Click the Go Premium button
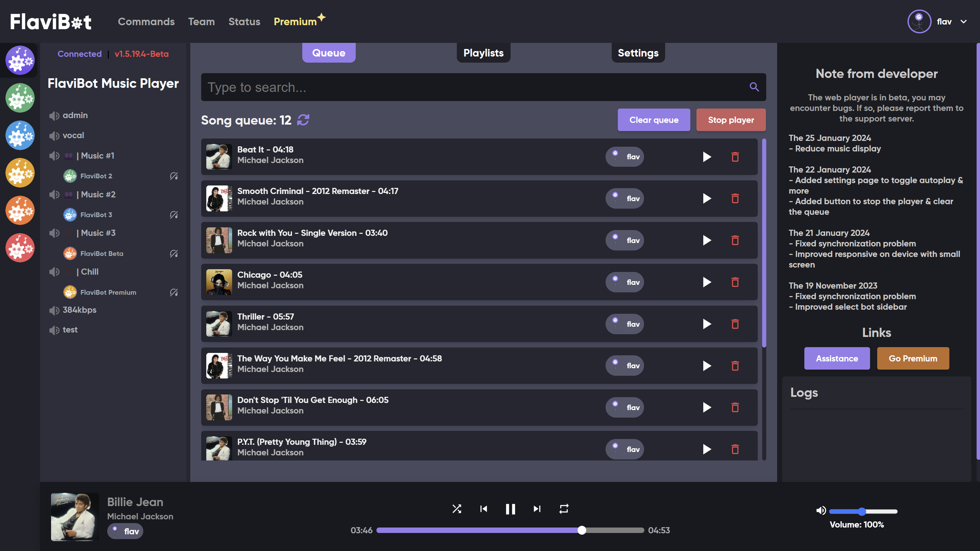The width and height of the screenshot is (980, 551). (913, 358)
